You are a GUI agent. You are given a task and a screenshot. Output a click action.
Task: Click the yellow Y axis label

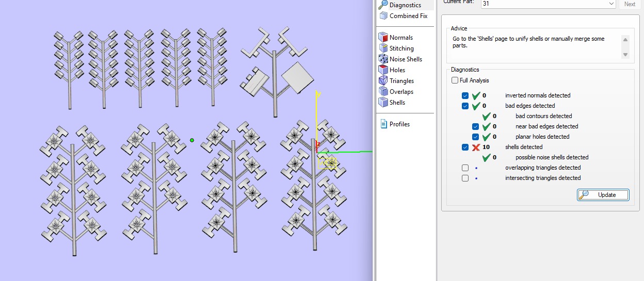tap(319, 94)
